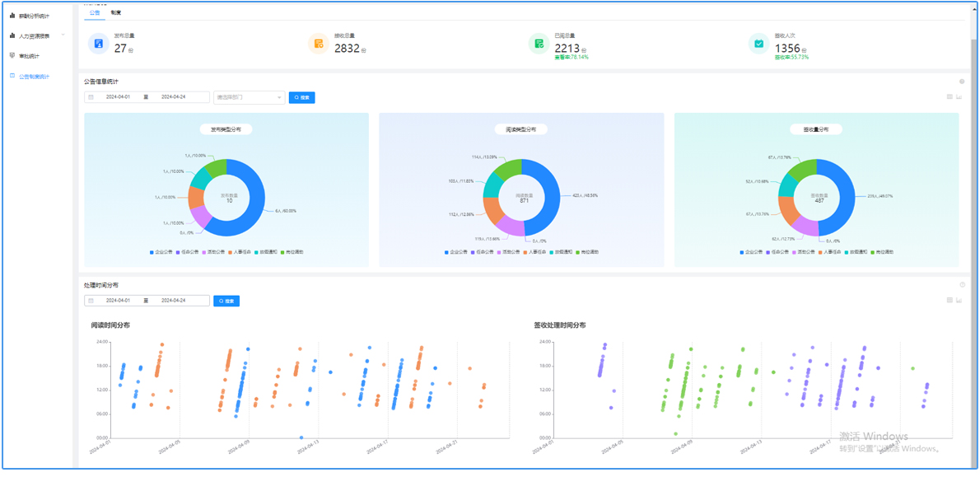
Task: Toggle 人事任命 legend in 签收量分布 chart
Action: pos(829,252)
